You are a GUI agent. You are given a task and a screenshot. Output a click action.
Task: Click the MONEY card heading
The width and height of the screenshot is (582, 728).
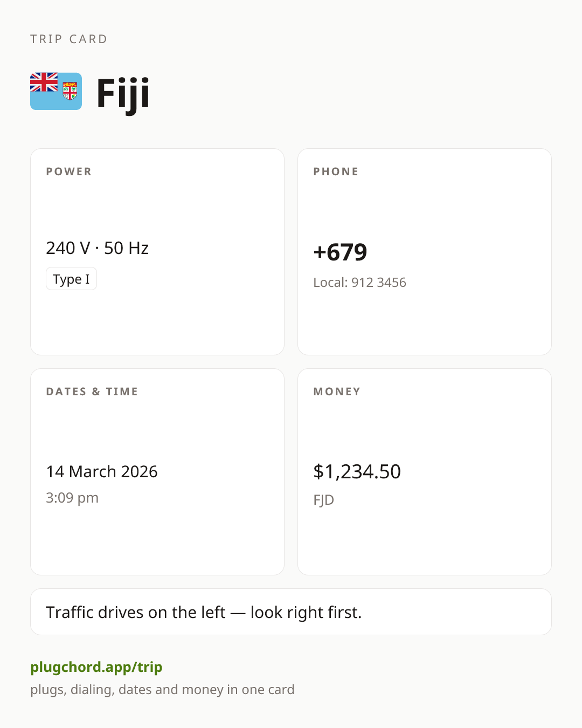[337, 392]
